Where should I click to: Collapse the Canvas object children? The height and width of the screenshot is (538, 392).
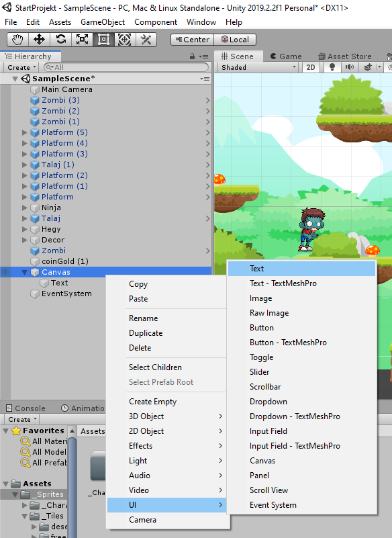(24, 272)
